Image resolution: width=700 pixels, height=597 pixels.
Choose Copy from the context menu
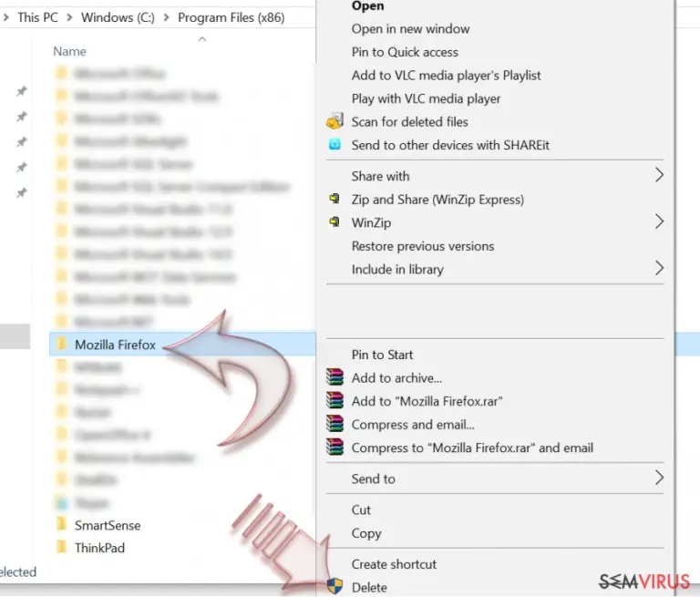366,533
